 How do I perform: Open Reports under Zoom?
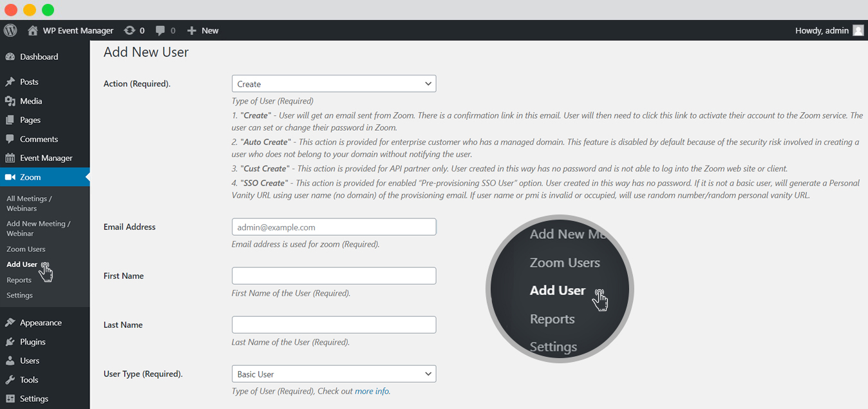(19, 280)
